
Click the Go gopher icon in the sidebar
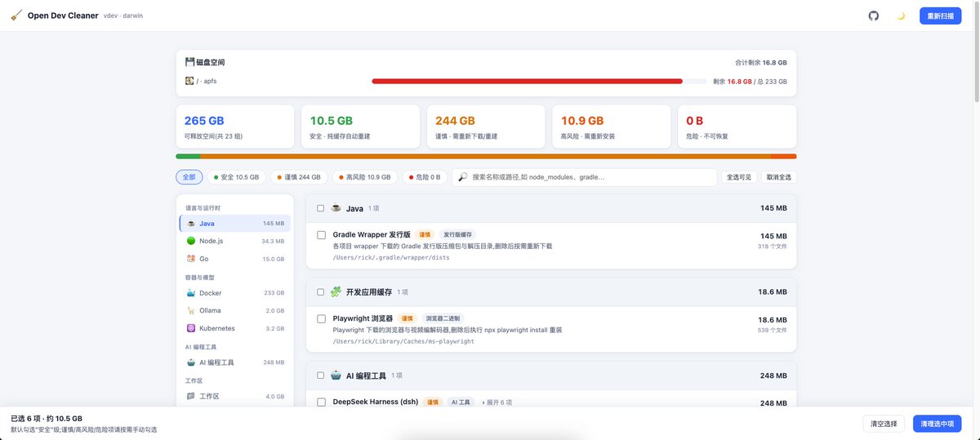coord(191,259)
